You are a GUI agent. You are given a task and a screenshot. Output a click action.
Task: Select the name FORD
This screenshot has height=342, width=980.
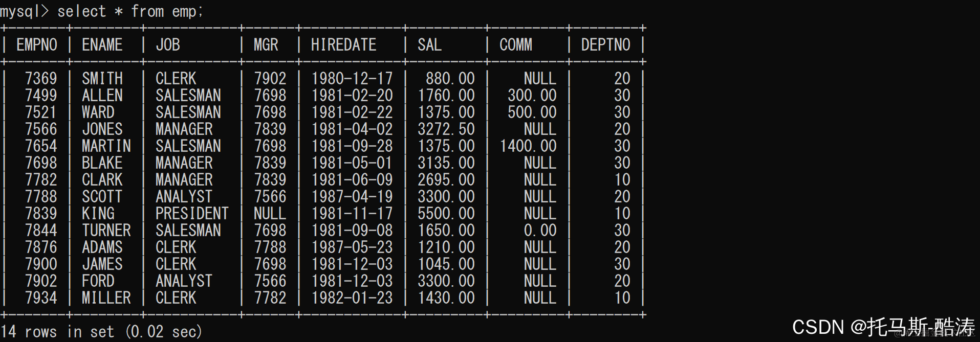tap(98, 281)
